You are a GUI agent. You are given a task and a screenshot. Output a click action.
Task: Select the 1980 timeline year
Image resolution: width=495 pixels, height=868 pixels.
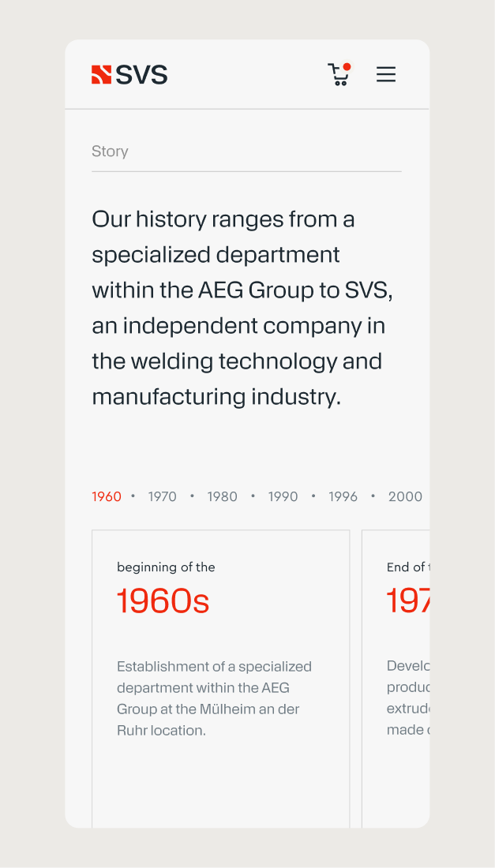coord(223,496)
